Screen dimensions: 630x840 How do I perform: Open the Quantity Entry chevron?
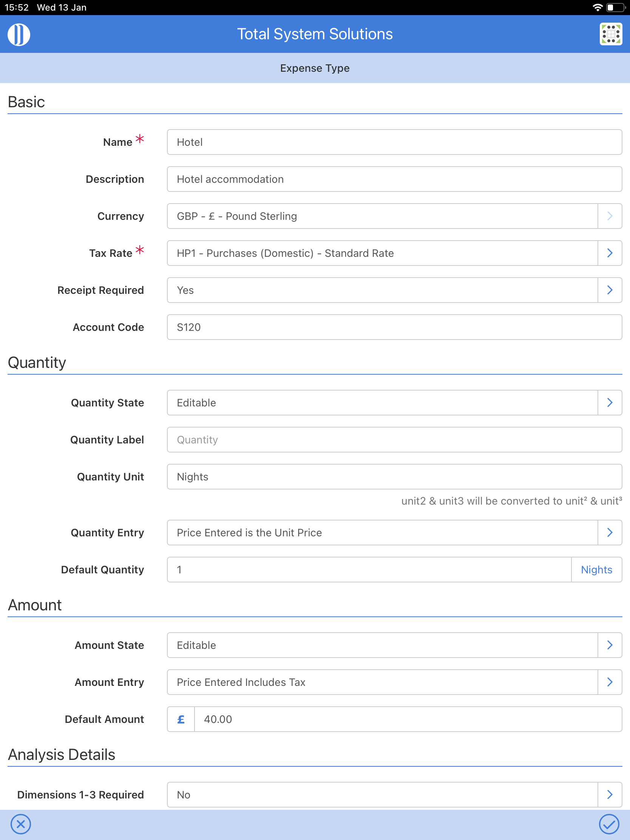click(610, 533)
